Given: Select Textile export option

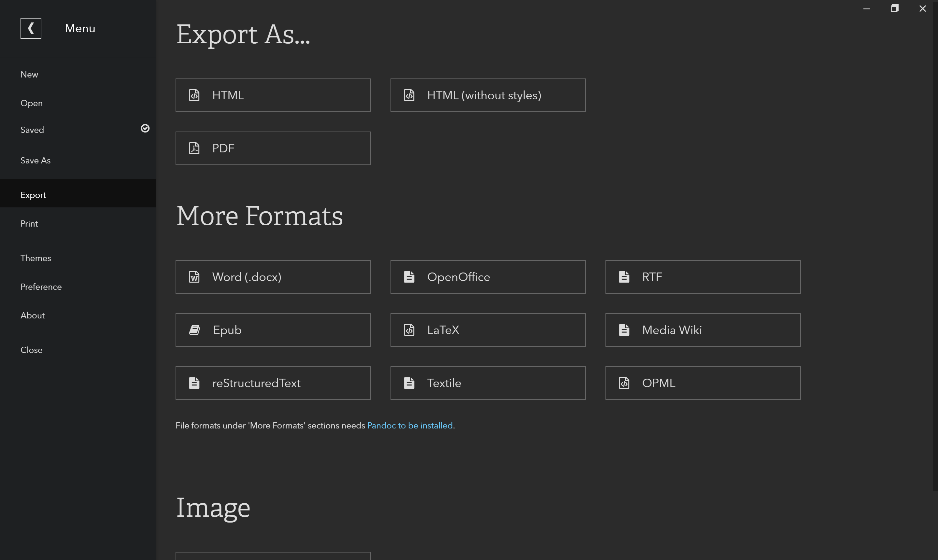Looking at the screenshot, I should click(488, 383).
